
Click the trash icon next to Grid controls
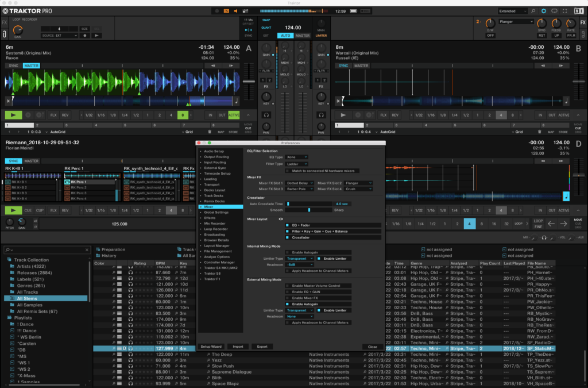pos(210,131)
